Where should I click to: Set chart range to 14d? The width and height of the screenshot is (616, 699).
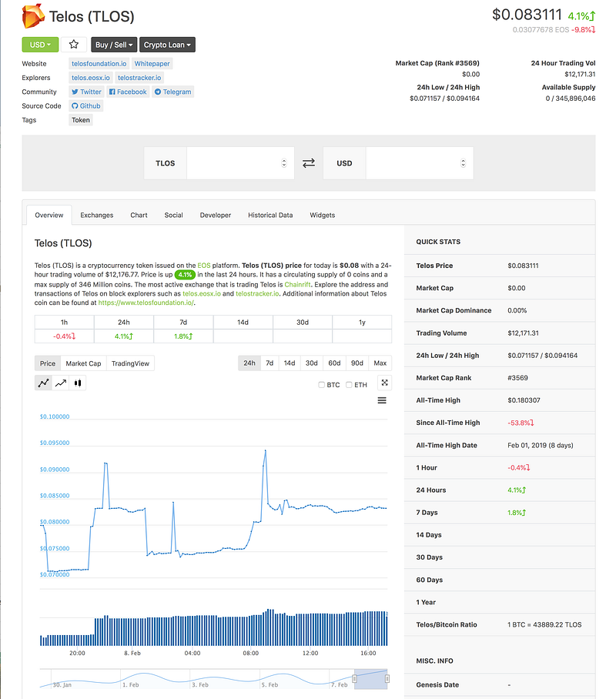point(290,363)
